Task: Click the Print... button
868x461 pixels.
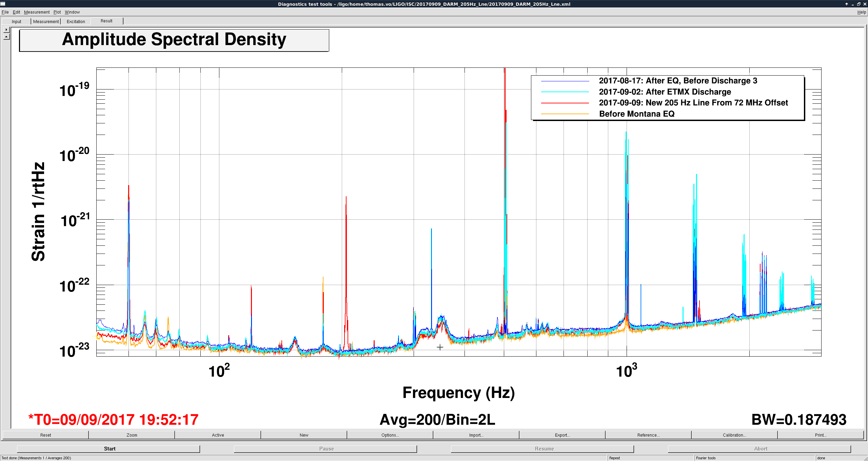Action: (x=821, y=435)
